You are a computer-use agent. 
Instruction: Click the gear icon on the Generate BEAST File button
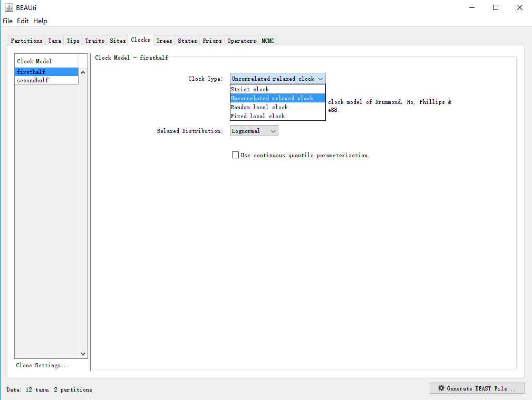click(441, 388)
